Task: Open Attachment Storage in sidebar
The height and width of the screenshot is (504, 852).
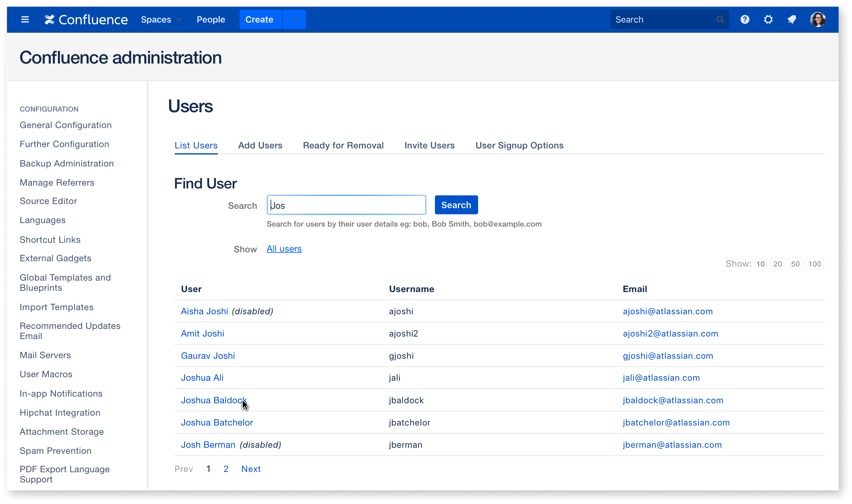Action: pyautogui.click(x=61, y=431)
